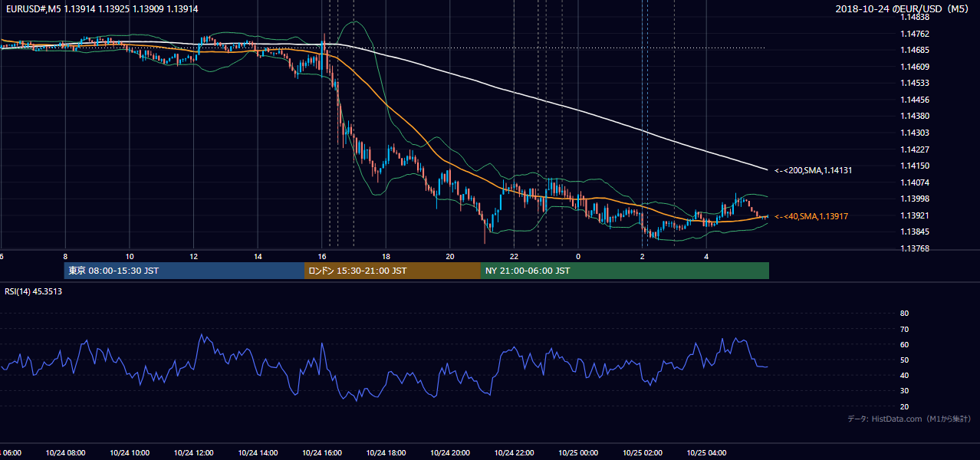The width and height of the screenshot is (980, 460).
Task: Click RSI scale value 60
Action: (x=904, y=344)
